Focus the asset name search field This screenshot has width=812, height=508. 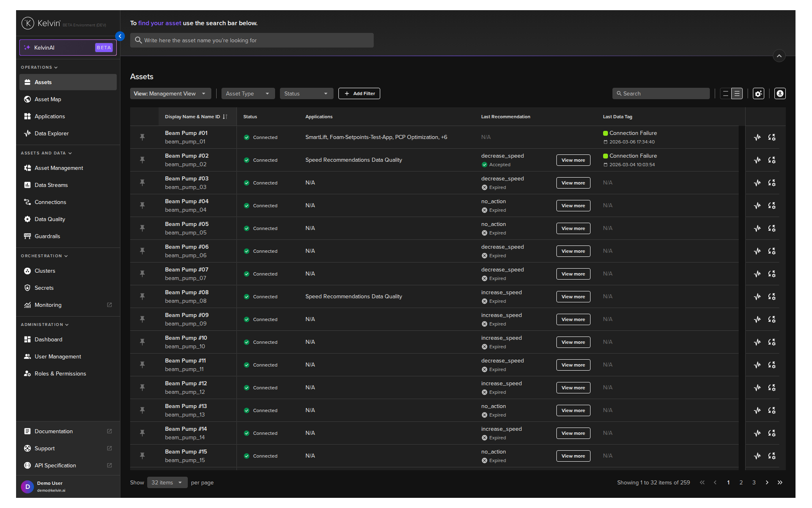pyautogui.click(x=252, y=40)
